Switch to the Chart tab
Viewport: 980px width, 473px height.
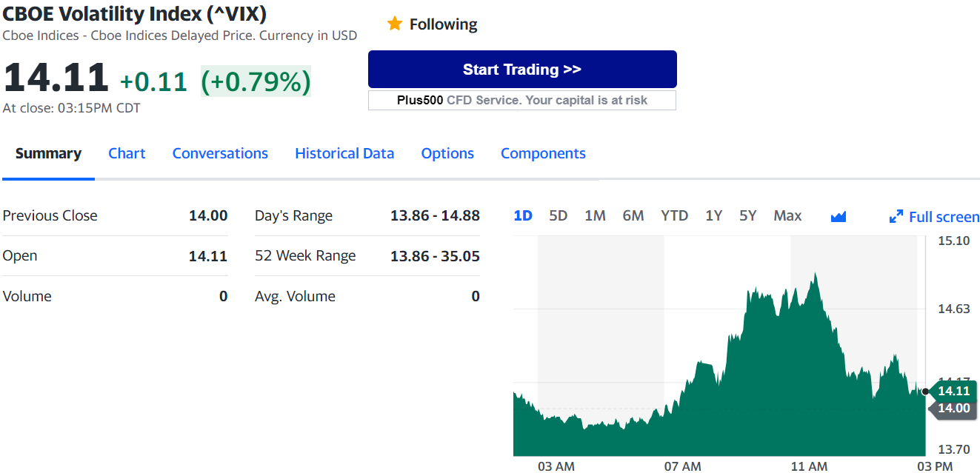pos(127,153)
